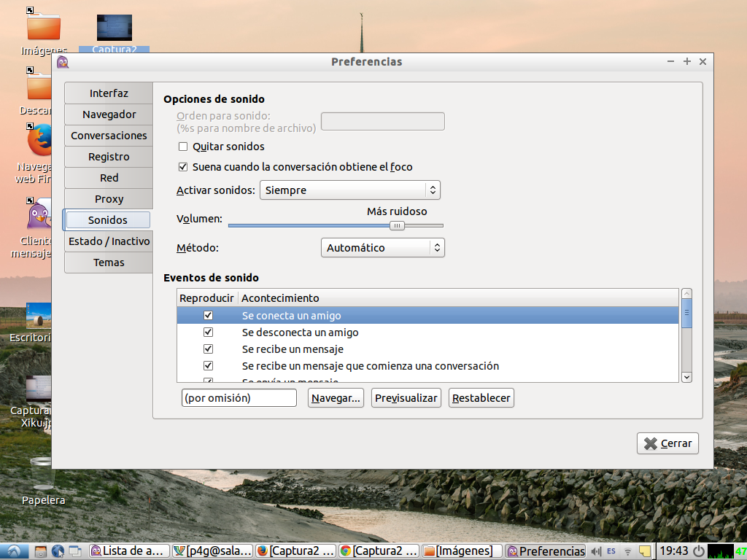Open the file manager launcher in taskbar
Viewport: 747px width, 560px height.
(41, 551)
